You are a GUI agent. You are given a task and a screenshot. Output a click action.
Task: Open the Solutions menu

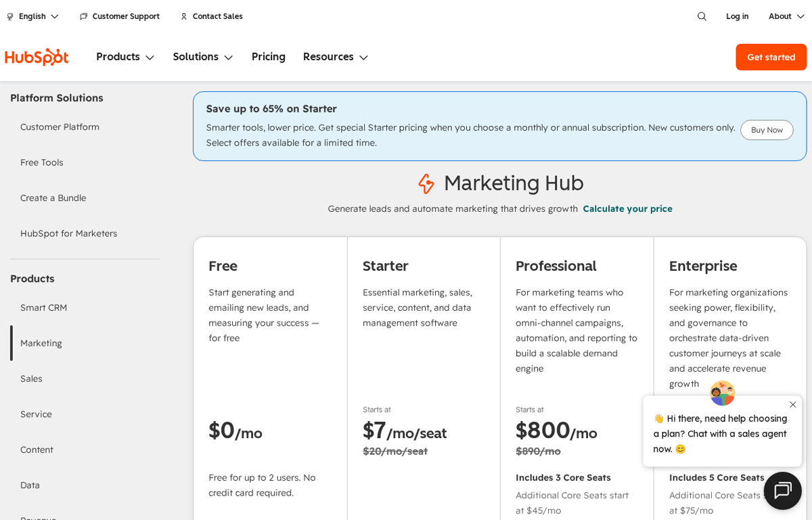[203, 57]
